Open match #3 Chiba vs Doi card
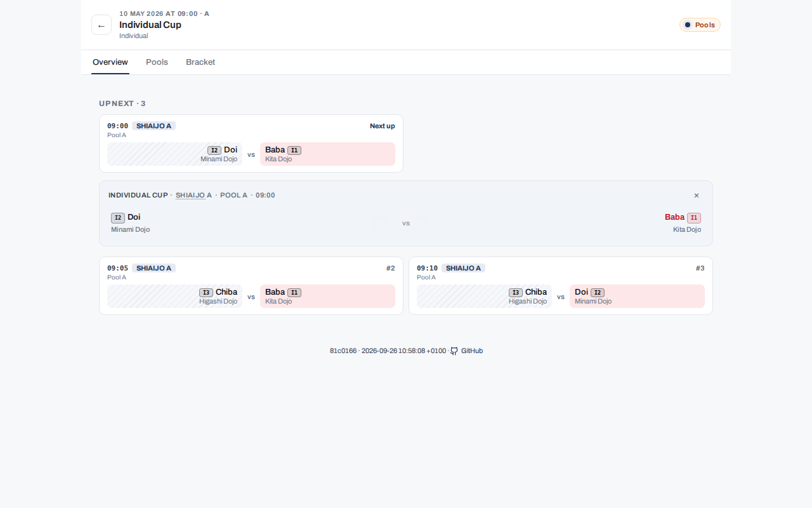Viewport: 812px width, 508px height. pyautogui.click(x=561, y=286)
